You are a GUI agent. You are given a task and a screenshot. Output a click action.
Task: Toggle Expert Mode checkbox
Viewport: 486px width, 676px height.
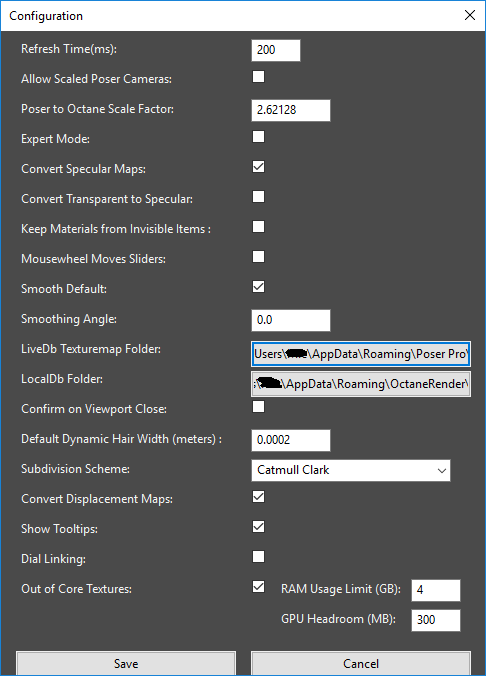tap(258, 137)
